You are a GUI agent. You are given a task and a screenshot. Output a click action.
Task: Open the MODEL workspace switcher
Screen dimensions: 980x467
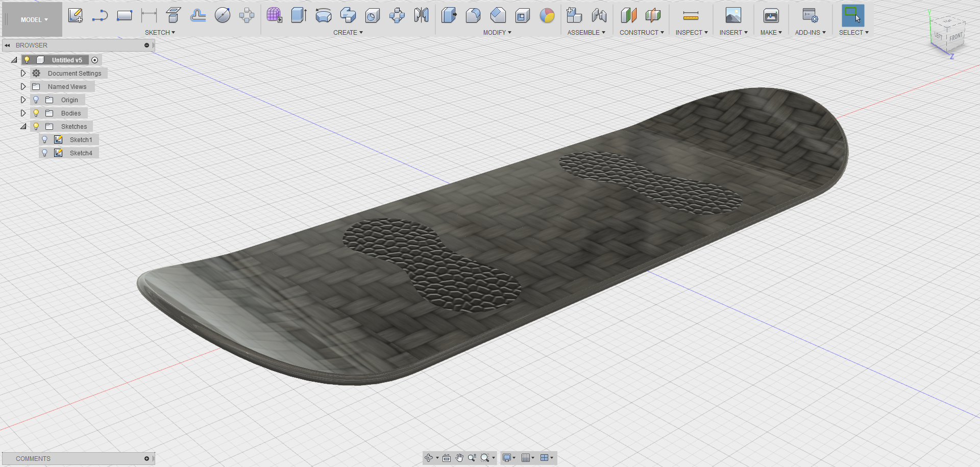pos(32,19)
